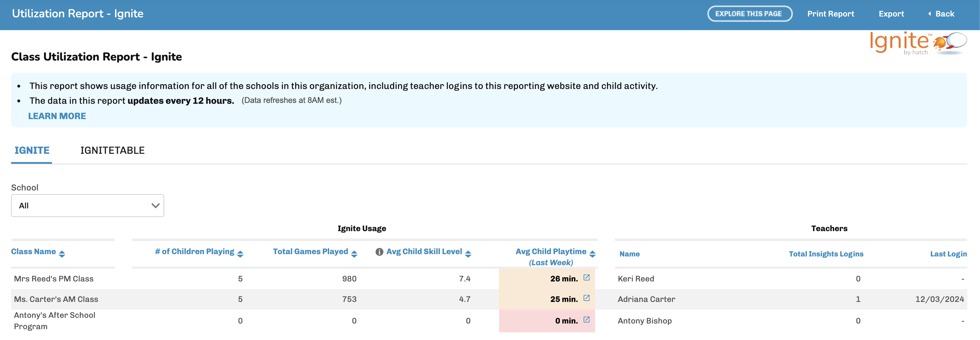Click teacher name Adriana Carter

pyautogui.click(x=646, y=299)
